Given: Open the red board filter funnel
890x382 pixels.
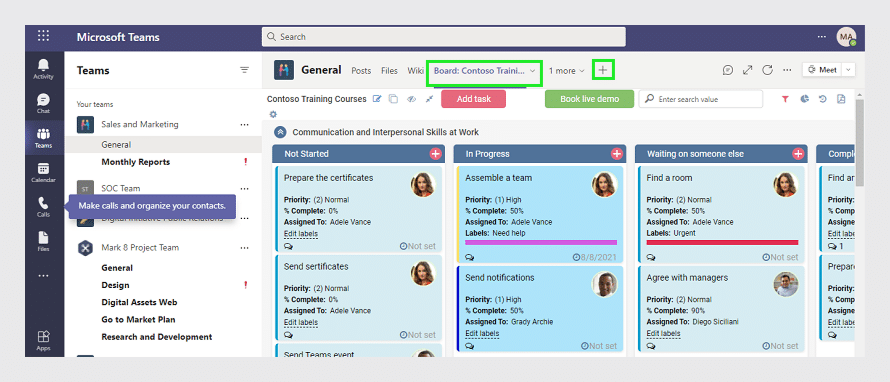Looking at the screenshot, I should (785, 99).
